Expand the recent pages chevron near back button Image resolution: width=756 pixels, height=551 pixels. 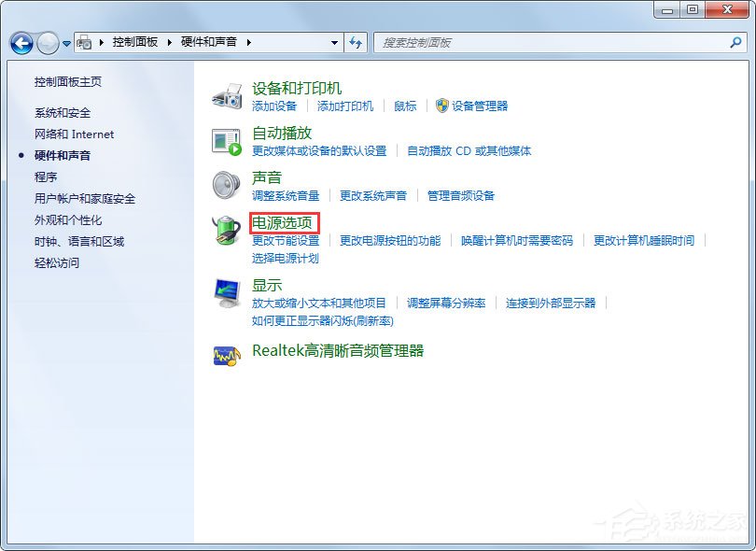[66, 43]
